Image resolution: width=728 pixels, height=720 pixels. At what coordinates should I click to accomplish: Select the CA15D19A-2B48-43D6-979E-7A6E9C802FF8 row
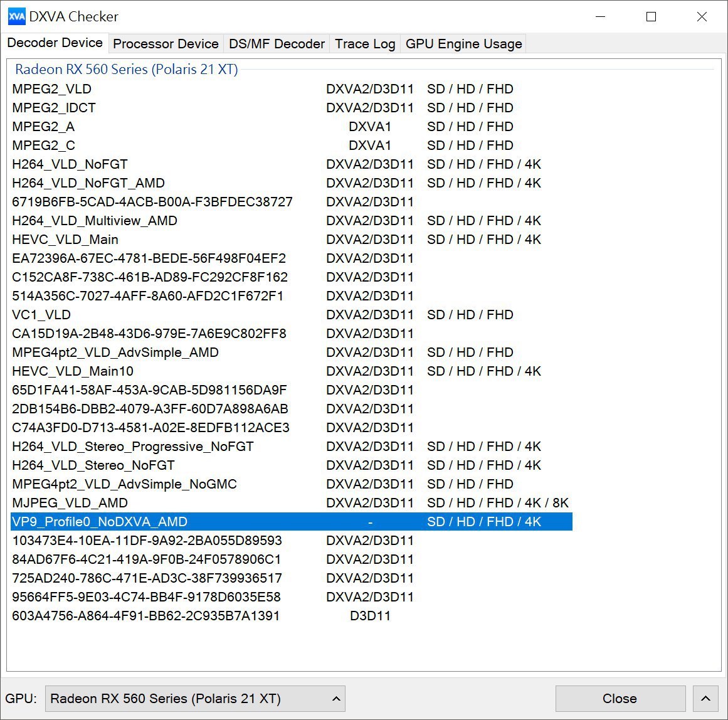point(292,334)
